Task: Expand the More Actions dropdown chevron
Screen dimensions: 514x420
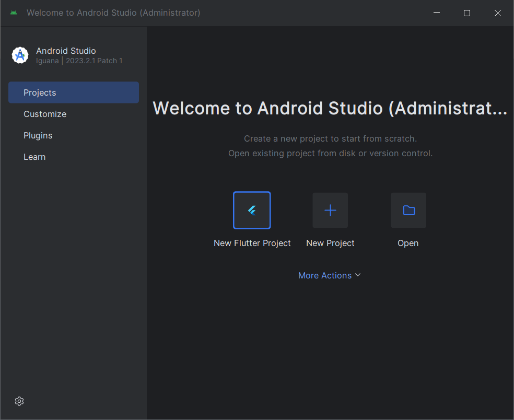Action: click(358, 275)
